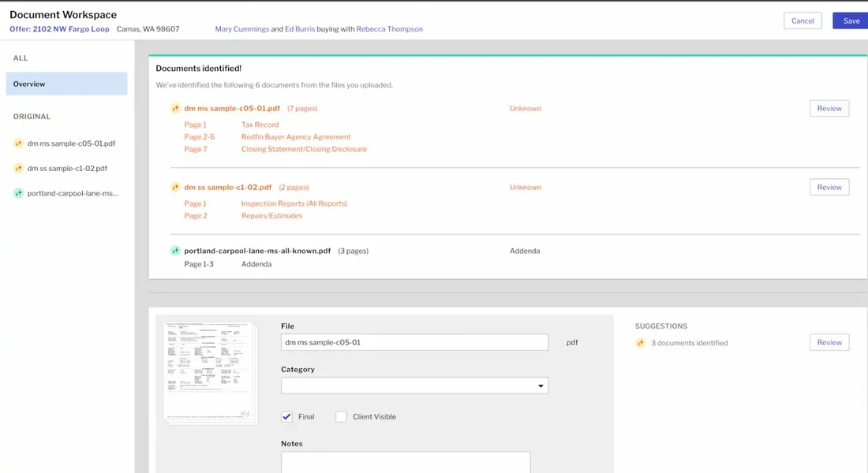This screenshot has width=868, height=473.
Task: Open Mary Cummings profile link
Action: tap(242, 28)
